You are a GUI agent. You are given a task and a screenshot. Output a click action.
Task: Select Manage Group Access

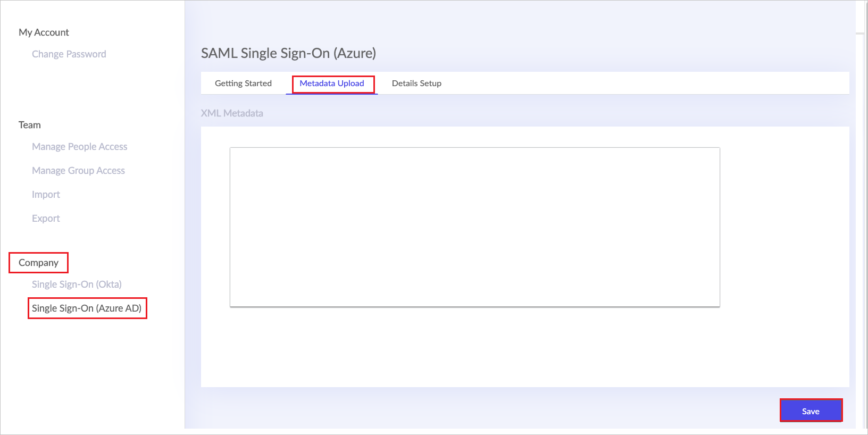coord(78,171)
